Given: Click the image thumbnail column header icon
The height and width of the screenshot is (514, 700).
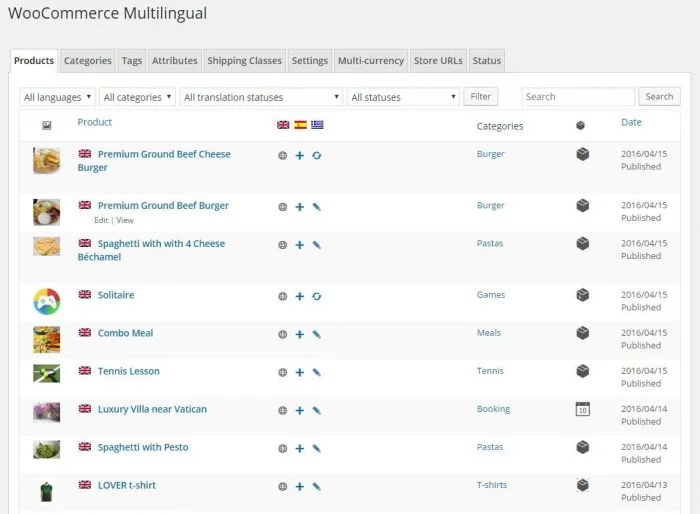Looking at the screenshot, I should (46, 126).
